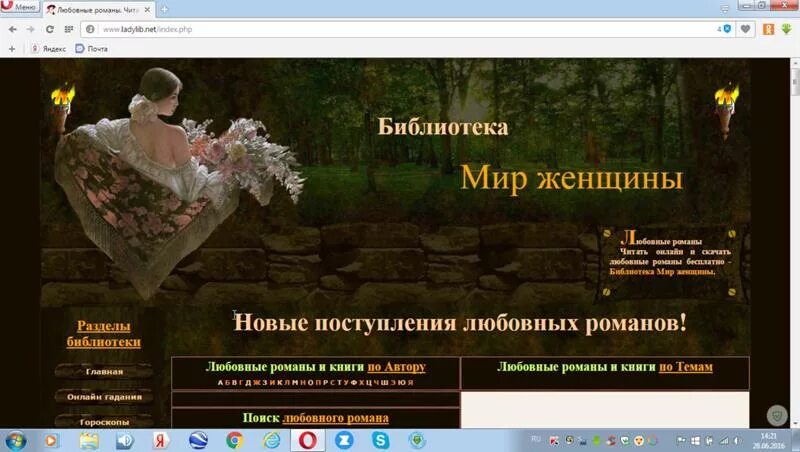
Task: Launch Yandex browser from the taskbar
Action: point(161,440)
